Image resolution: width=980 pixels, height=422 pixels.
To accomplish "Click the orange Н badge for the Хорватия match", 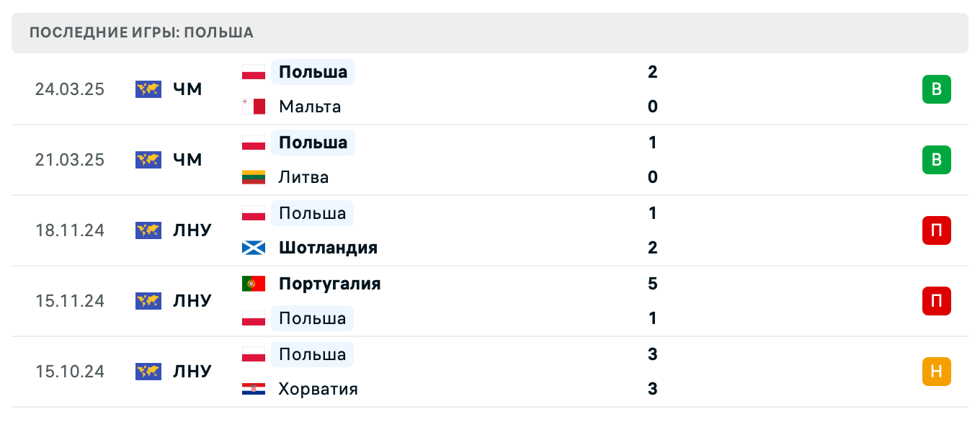I will [937, 372].
